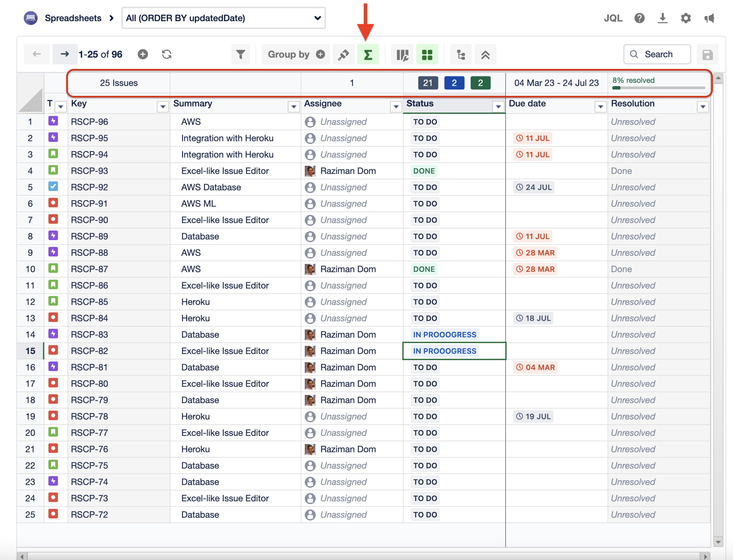The image size is (733, 560).
Task: Click the refresh issues icon
Action: 167,54
